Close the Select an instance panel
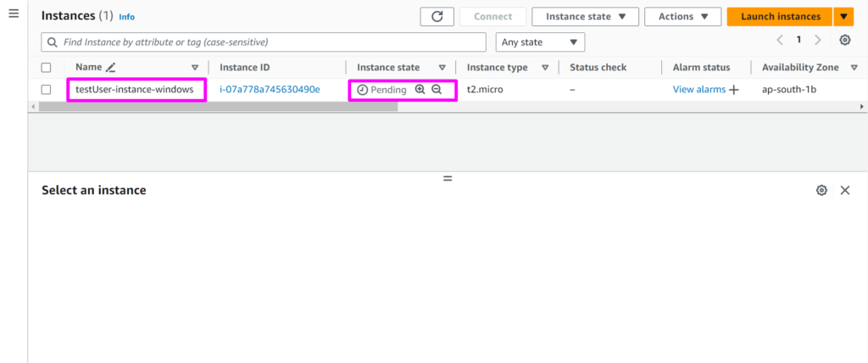 click(x=844, y=191)
